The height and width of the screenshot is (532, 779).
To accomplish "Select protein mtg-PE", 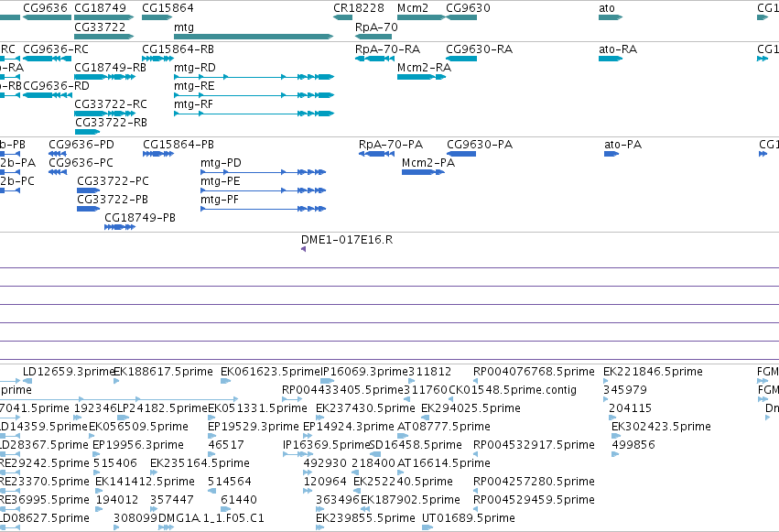I will 221,181.
